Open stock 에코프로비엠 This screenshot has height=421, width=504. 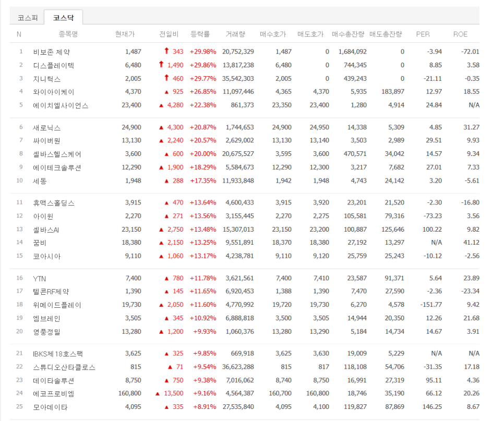[53, 394]
